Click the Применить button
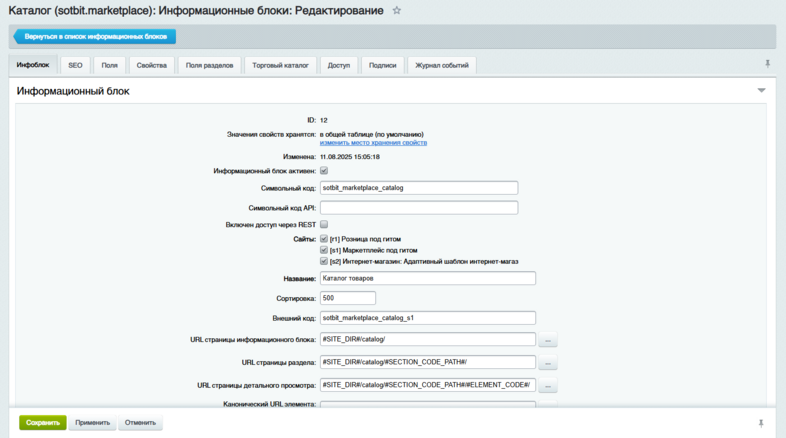This screenshot has width=786, height=438. tap(92, 423)
